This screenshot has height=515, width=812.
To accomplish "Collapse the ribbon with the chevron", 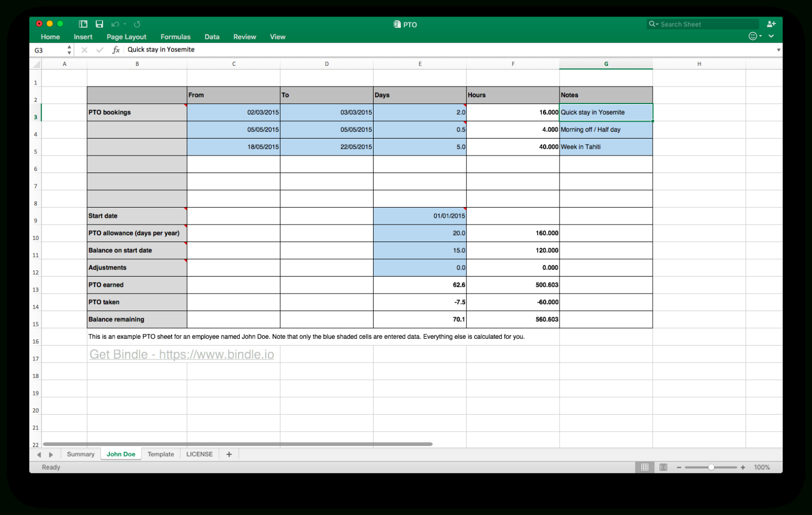I will [x=771, y=36].
